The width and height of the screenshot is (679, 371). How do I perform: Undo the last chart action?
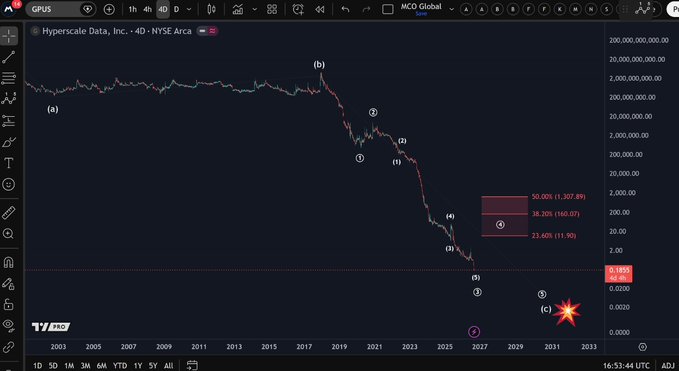click(x=345, y=9)
